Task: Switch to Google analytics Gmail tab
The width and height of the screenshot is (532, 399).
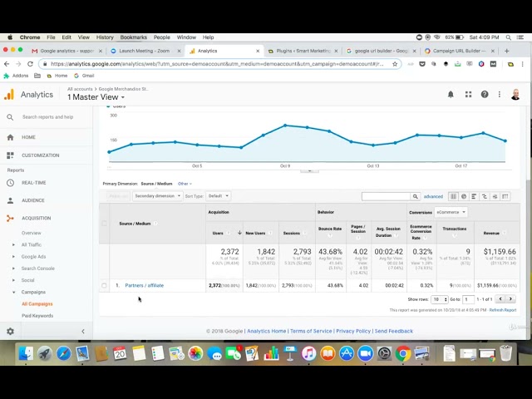Action: tap(66, 51)
